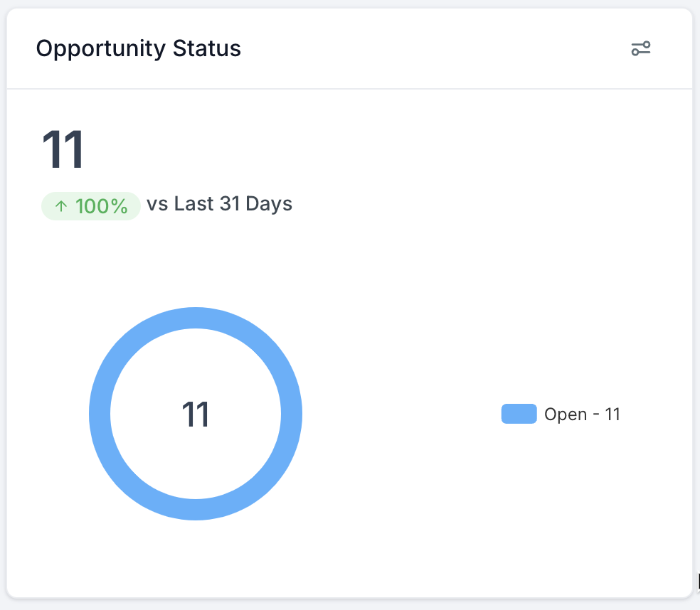Click the large 11 total count

pos(63,150)
